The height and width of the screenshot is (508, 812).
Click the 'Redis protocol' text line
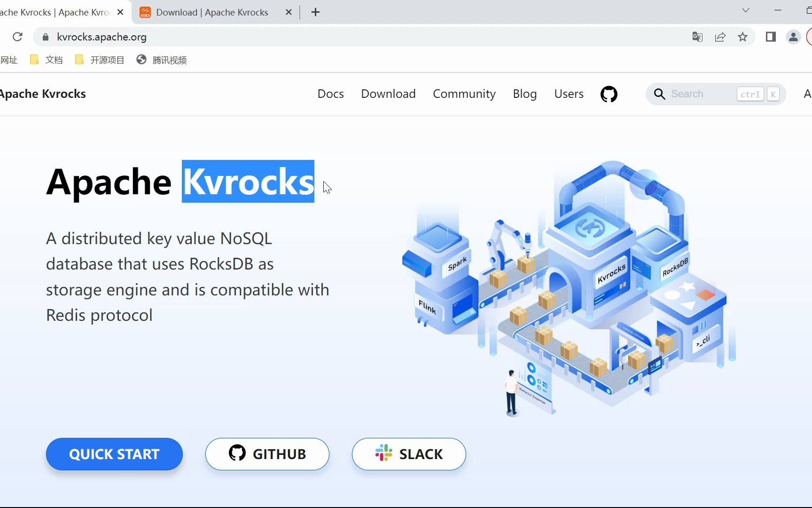99,315
